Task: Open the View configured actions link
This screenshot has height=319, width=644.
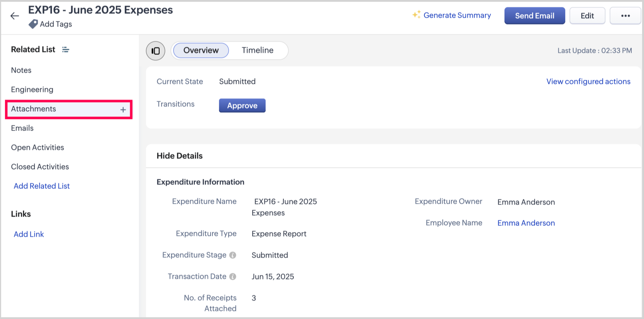Action: click(x=588, y=81)
